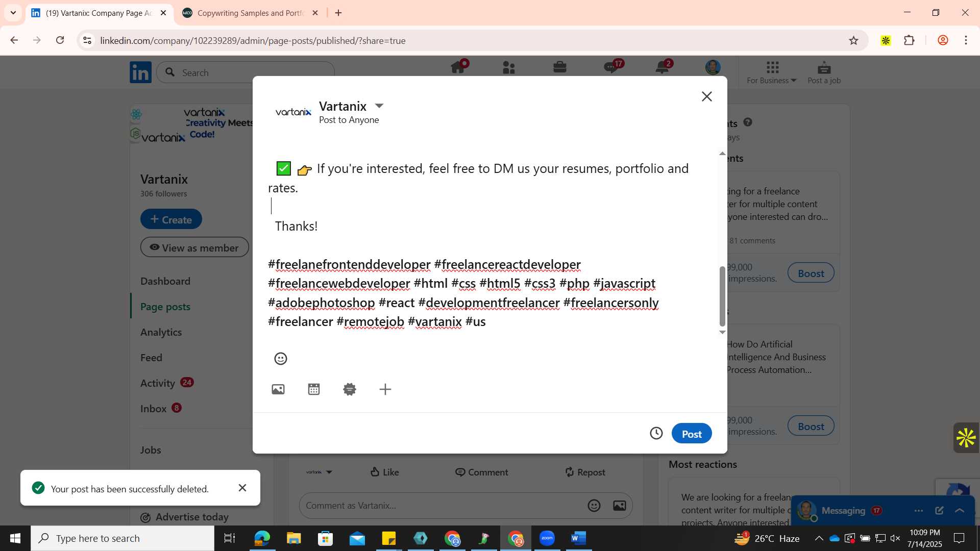Click the help icon near analytics
Screen dimensions: 980x551
point(748,122)
